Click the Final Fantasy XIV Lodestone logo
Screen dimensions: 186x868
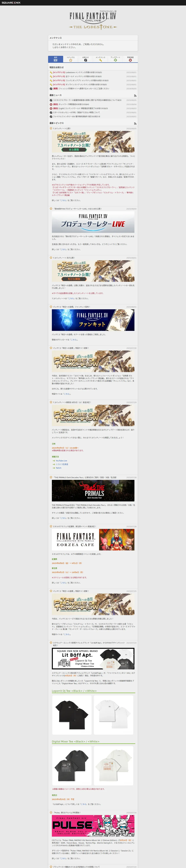click(x=93, y=20)
